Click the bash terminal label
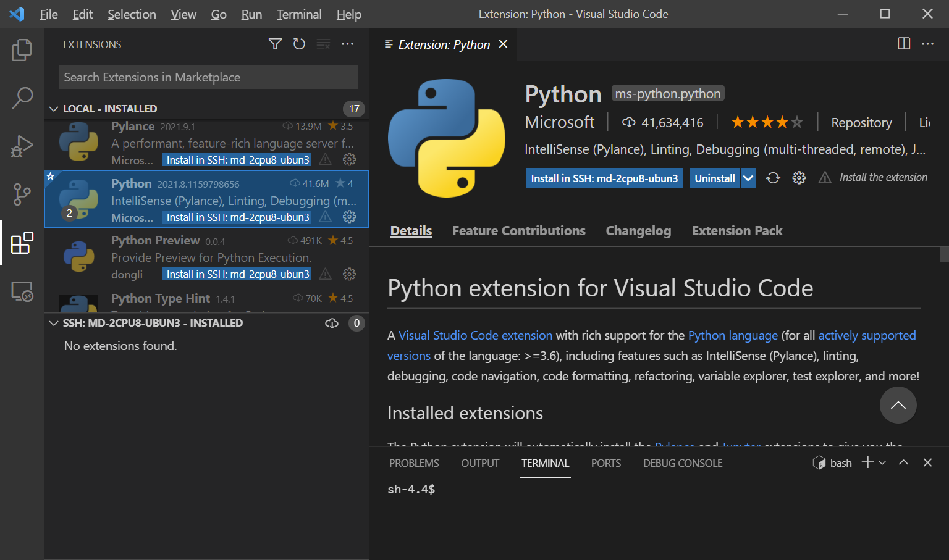The height and width of the screenshot is (560, 949). click(840, 463)
